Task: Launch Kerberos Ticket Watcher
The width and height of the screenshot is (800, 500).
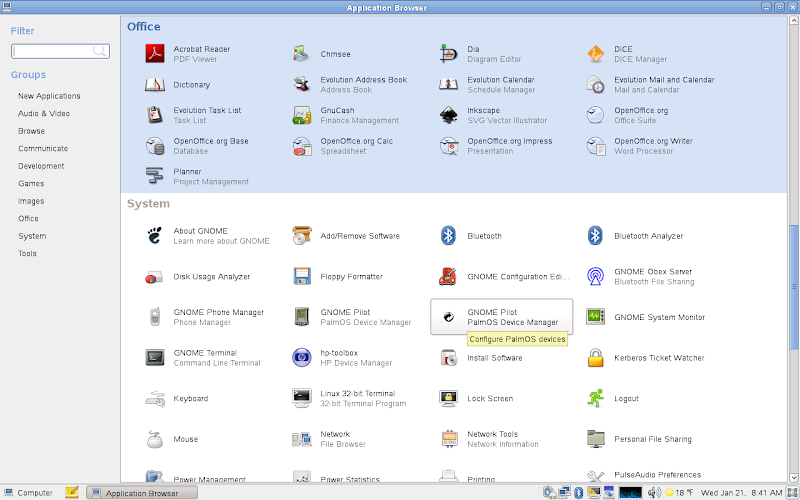Action: (x=645, y=358)
